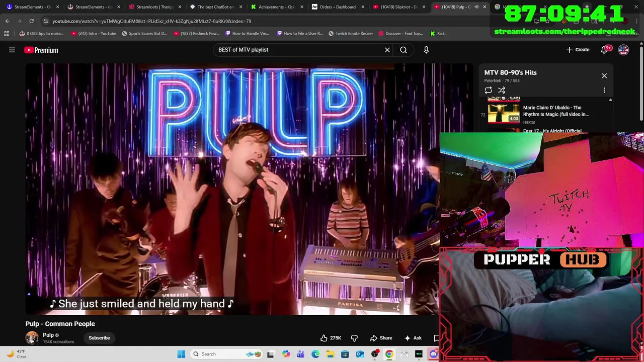Reload the browser page
Screen dimensions: 644x362
click(31, 21)
